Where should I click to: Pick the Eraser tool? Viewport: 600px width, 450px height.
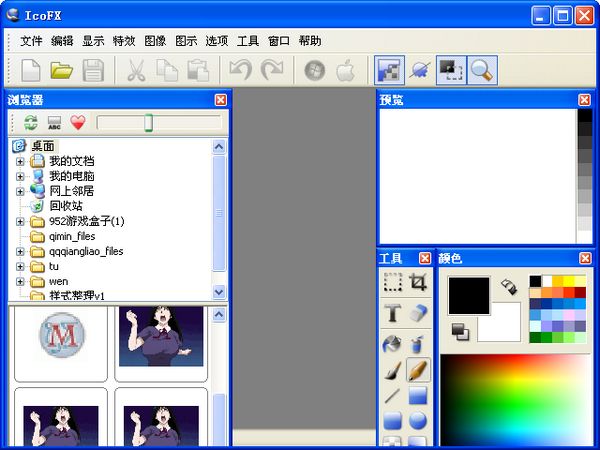[418, 313]
